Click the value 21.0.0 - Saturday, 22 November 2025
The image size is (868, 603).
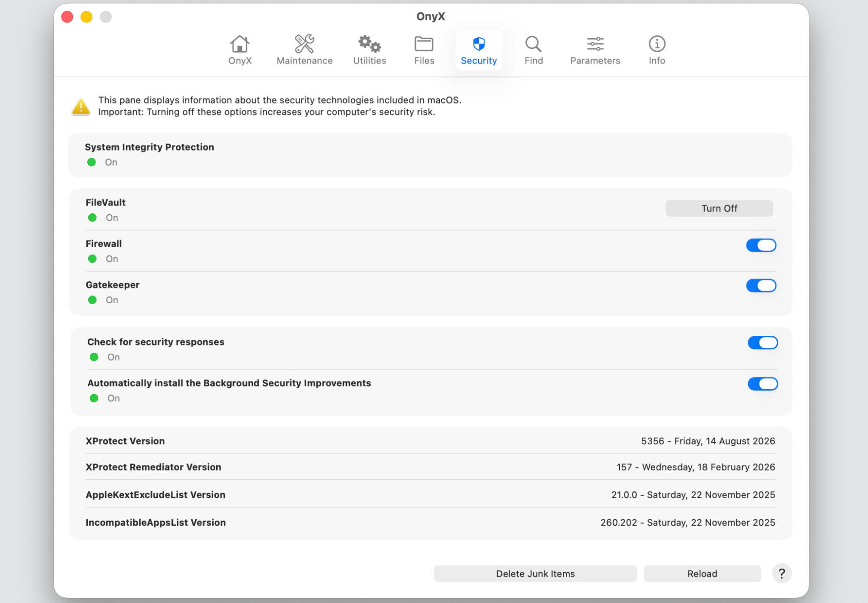pyautogui.click(x=693, y=495)
